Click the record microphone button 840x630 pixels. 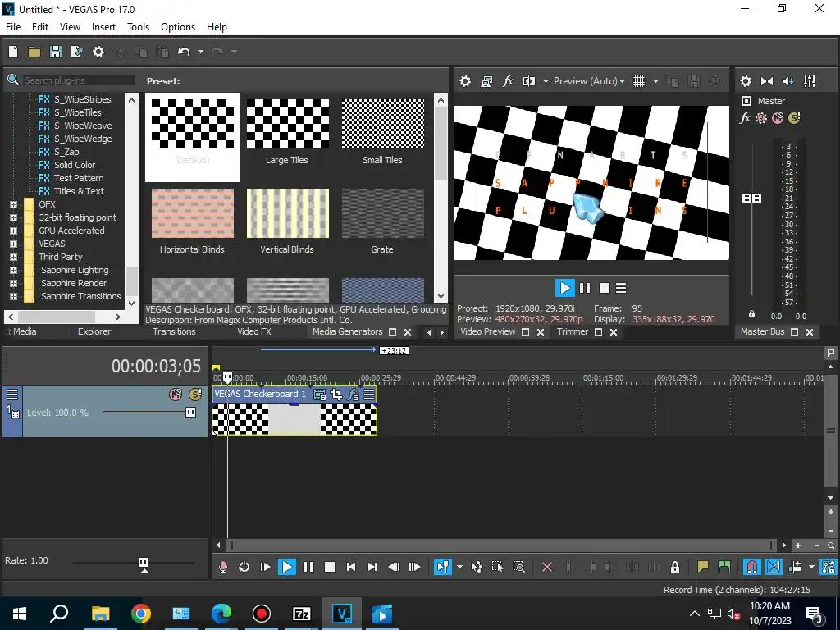223,567
